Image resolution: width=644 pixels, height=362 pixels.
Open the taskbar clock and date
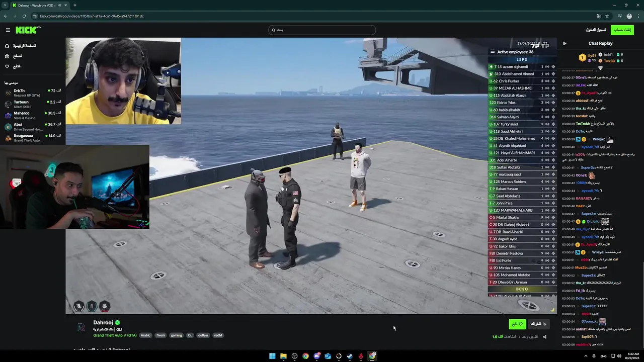pyautogui.click(x=633, y=356)
